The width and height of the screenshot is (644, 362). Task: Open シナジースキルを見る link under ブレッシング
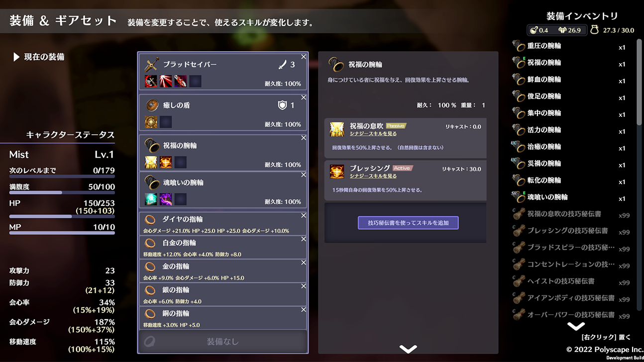click(373, 176)
